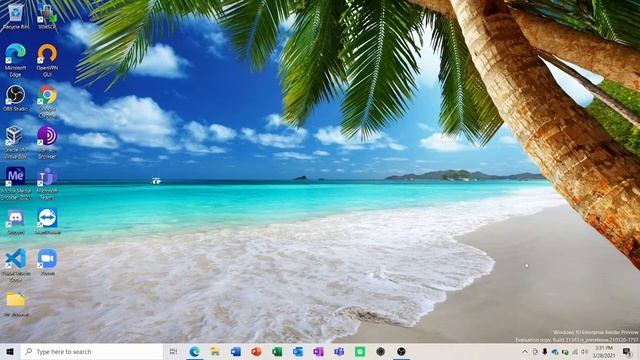
Task: Select the Adobe Media Encoder desktop shortcut
Action: pyautogui.click(x=16, y=183)
